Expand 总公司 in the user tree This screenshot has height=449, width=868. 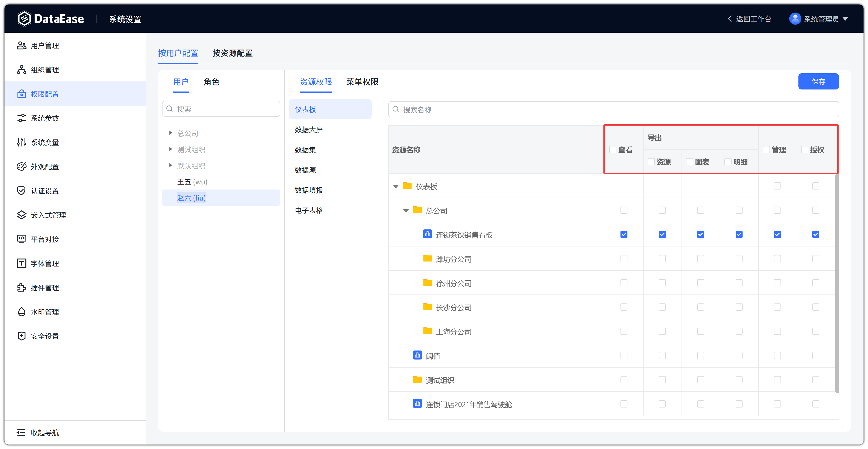pos(171,133)
